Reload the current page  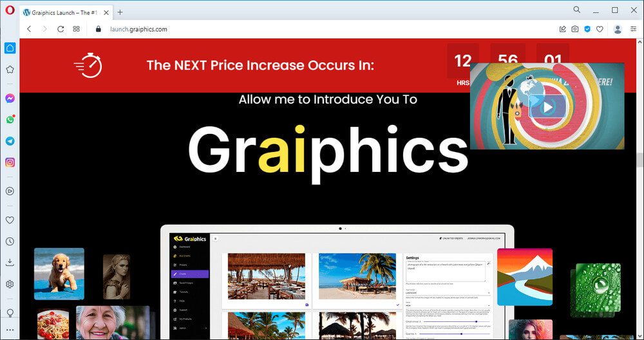pyautogui.click(x=61, y=29)
